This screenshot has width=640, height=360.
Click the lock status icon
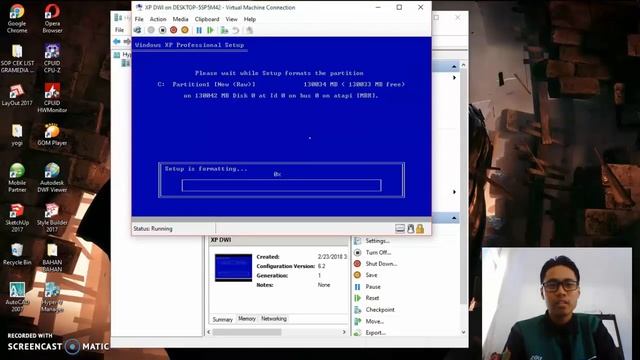click(420, 229)
